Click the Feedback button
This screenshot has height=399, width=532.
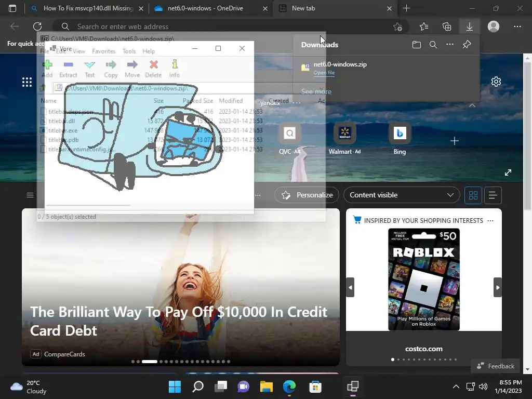[x=496, y=366]
